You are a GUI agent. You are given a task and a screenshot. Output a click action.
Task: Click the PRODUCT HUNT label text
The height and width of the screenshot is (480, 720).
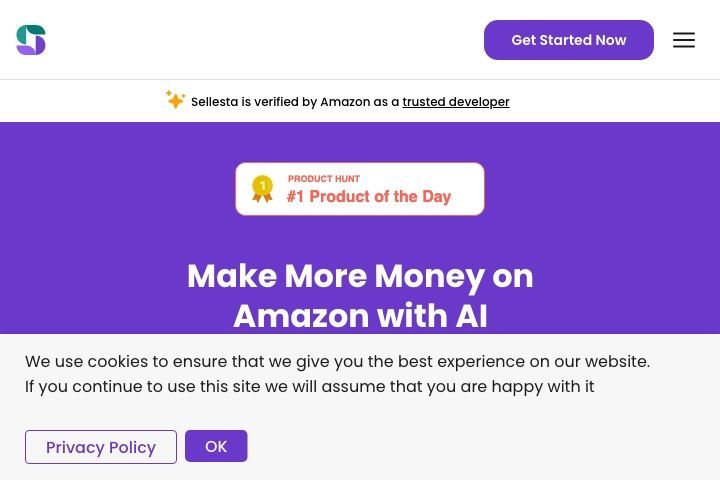coord(324,179)
